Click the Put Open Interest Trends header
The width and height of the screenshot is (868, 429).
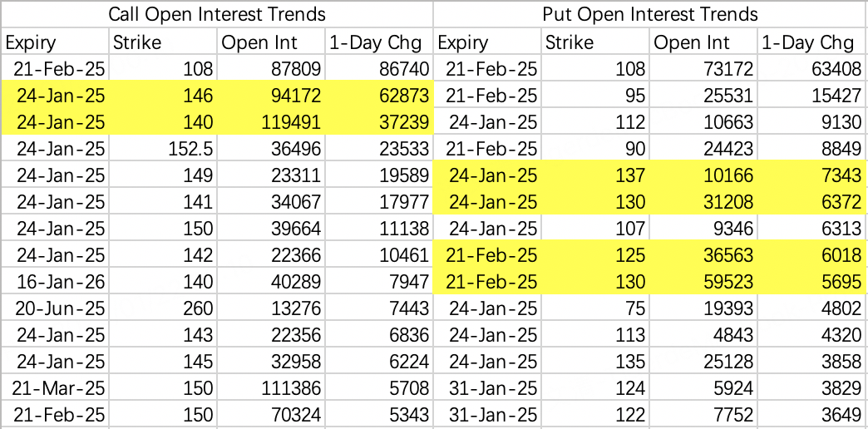pos(650,14)
